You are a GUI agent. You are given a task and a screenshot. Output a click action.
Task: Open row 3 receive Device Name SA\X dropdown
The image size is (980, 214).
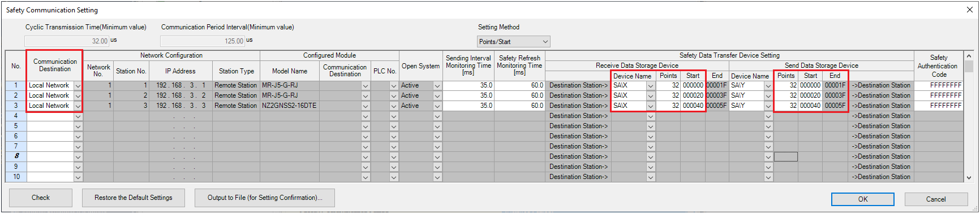[651, 106]
